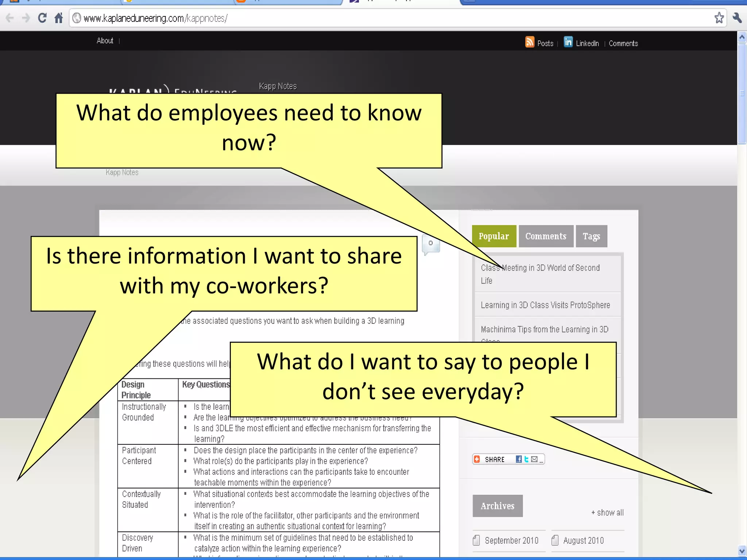
Task: Click the vertical scrollbar thumb
Action: (x=742, y=94)
